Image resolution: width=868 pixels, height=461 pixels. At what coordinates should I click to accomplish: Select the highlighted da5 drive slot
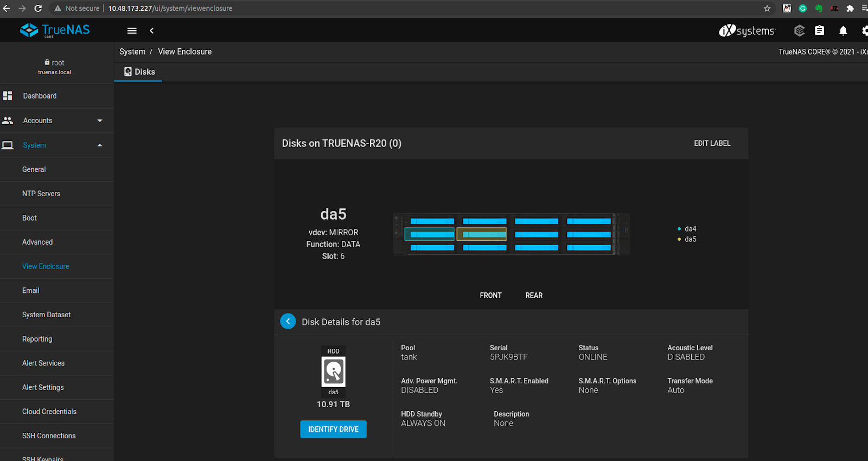click(x=482, y=234)
